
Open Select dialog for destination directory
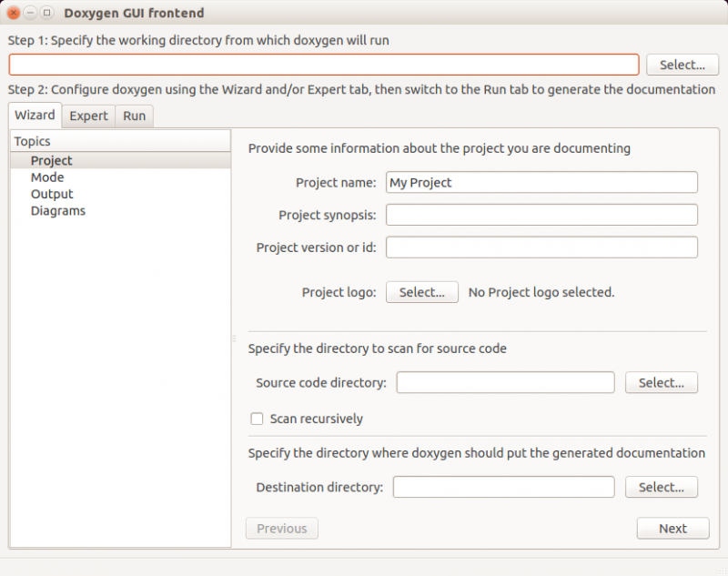662,487
